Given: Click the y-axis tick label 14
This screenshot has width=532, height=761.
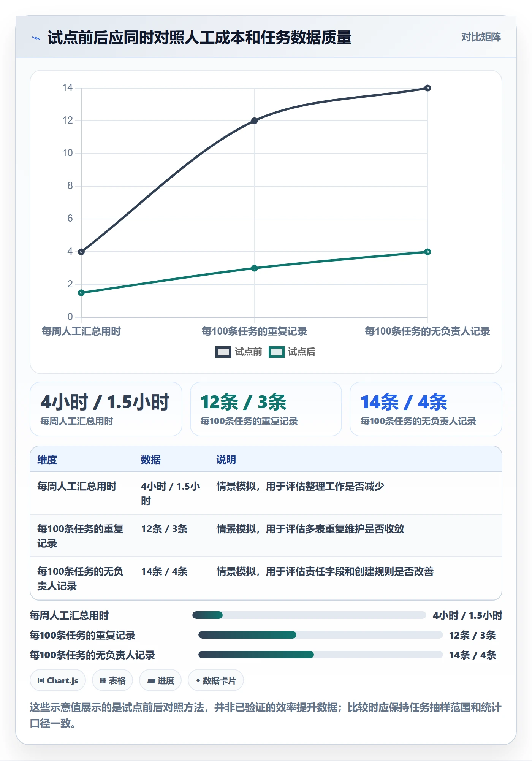Looking at the screenshot, I should point(67,88).
